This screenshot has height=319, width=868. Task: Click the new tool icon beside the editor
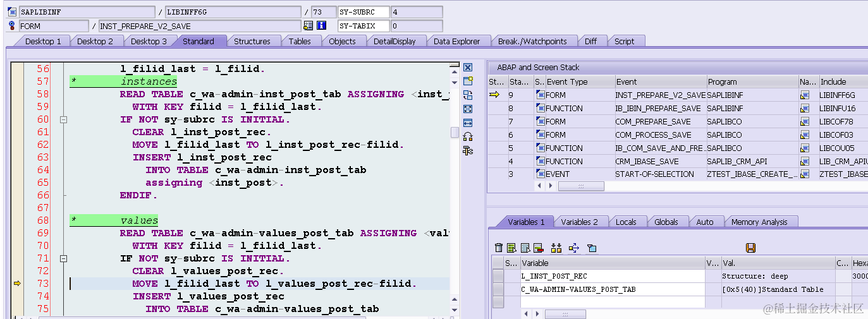[468, 81]
